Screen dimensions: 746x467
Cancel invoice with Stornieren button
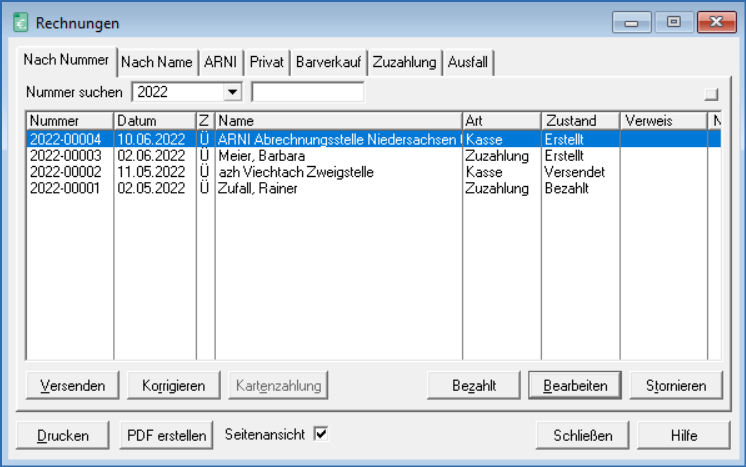[676, 385]
